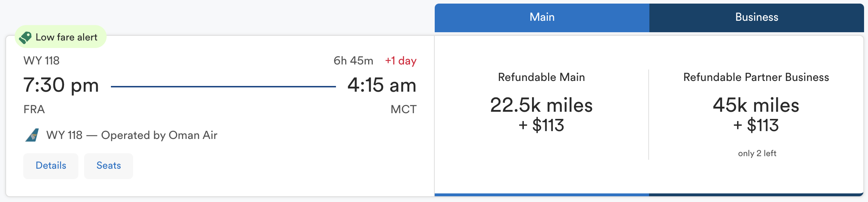Click the +1 day indicator

click(401, 61)
